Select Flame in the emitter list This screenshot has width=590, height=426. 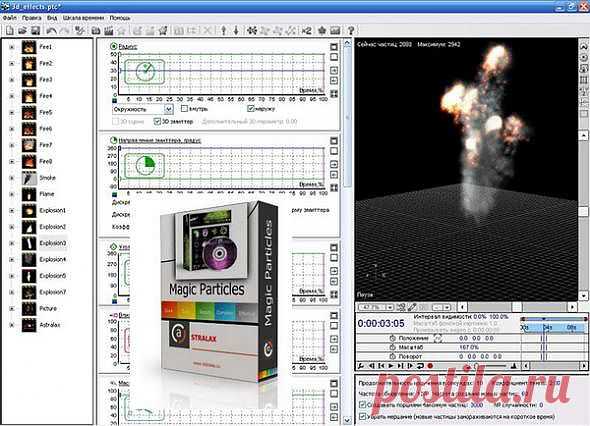(47, 194)
